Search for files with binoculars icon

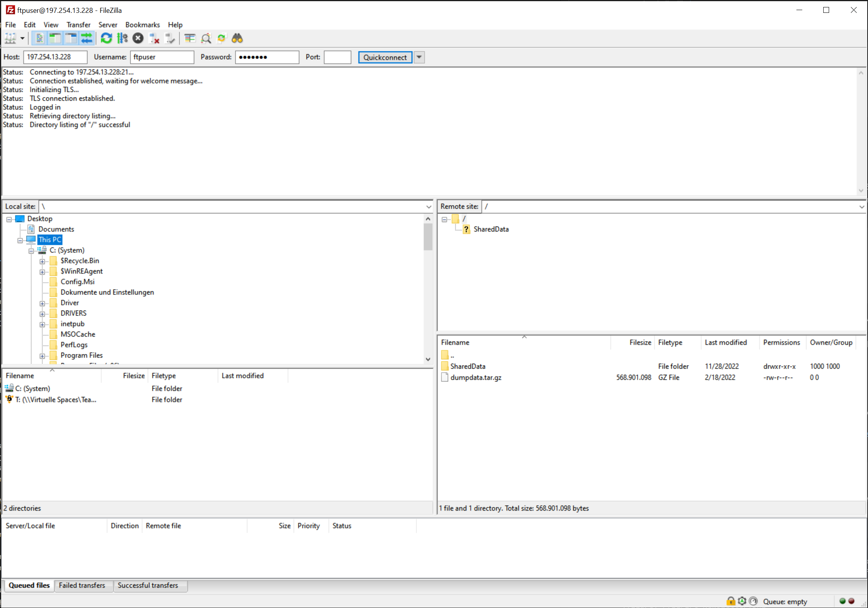pos(237,39)
